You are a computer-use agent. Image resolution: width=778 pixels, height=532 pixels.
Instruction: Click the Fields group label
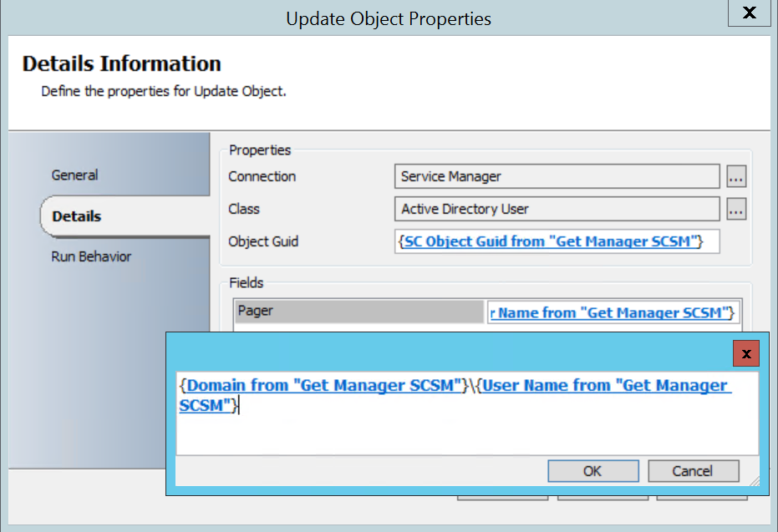coord(246,282)
